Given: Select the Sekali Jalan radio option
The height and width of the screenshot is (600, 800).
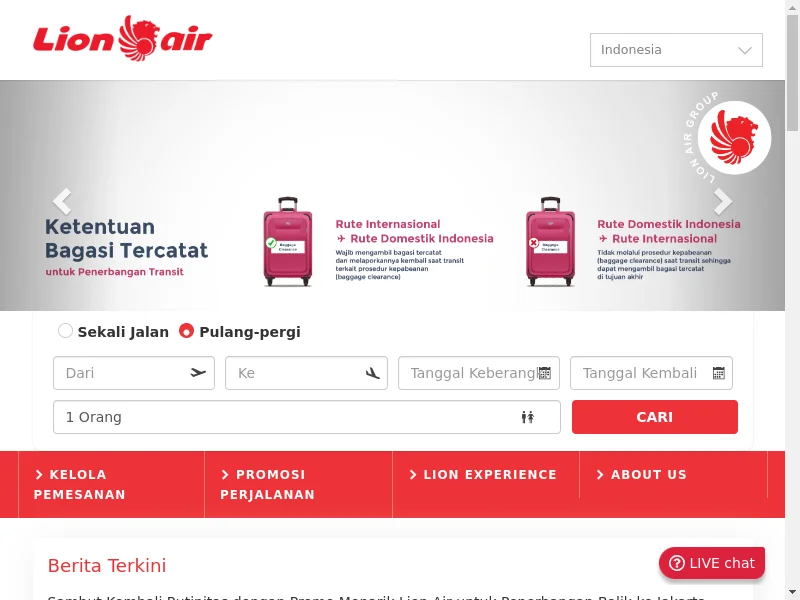Looking at the screenshot, I should pos(65,331).
